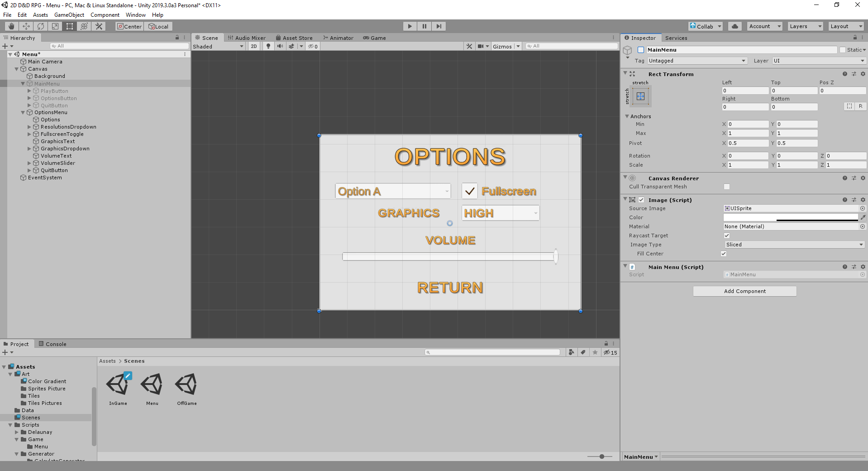This screenshot has width=868, height=471.
Task: Collapse the Anchors foldout
Action: coord(627,116)
